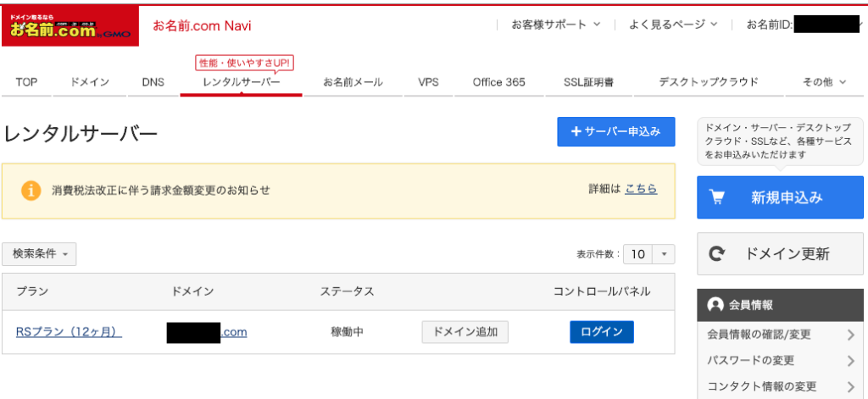Follow the こちら details link
Screen dimensions: 868x399
(x=641, y=189)
